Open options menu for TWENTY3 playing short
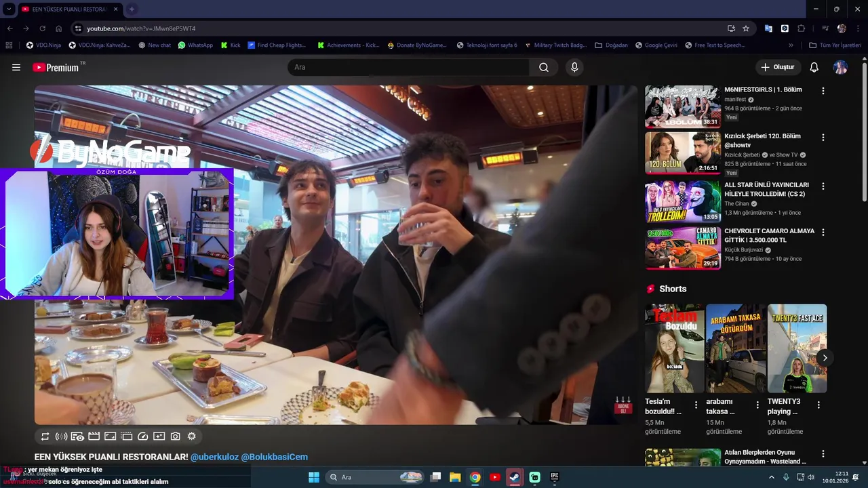The width and height of the screenshot is (868, 488). tap(818, 405)
